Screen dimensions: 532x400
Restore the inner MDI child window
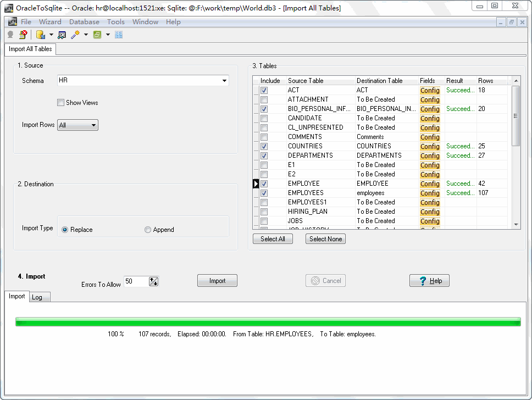(511, 23)
